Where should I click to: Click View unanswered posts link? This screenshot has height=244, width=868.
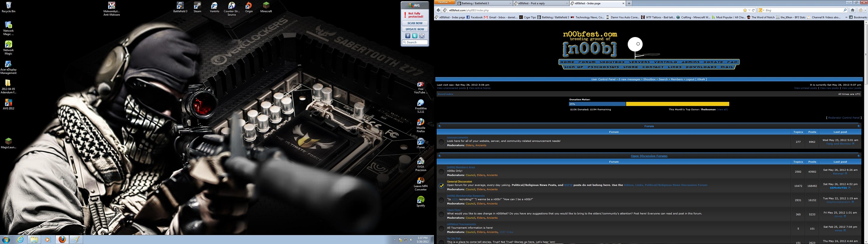[x=451, y=88]
